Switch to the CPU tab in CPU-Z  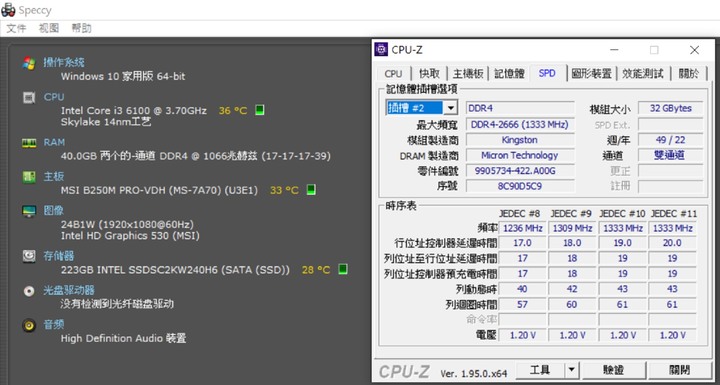(x=394, y=74)
